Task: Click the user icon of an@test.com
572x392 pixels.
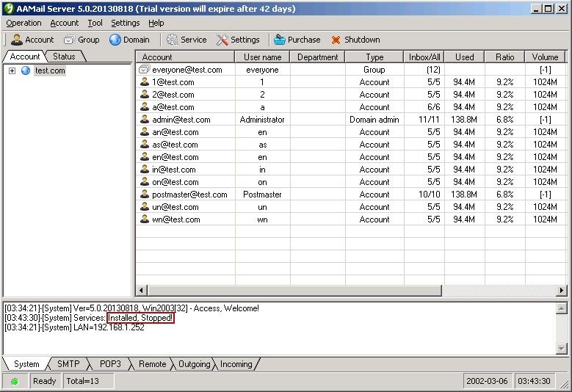Action: (x=145, y=131)
